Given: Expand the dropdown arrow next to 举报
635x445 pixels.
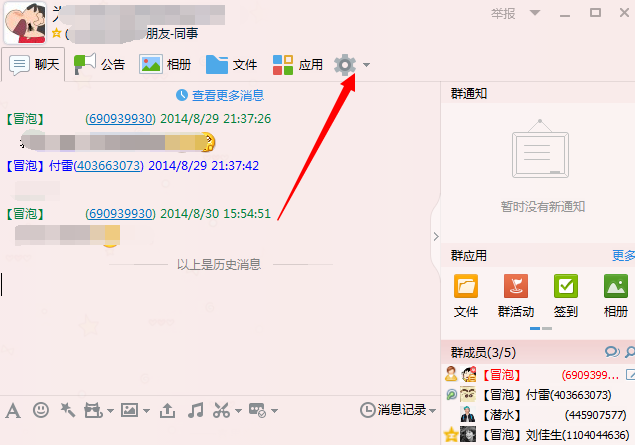Looking at the screenshot, I should [x=535, y=13].
